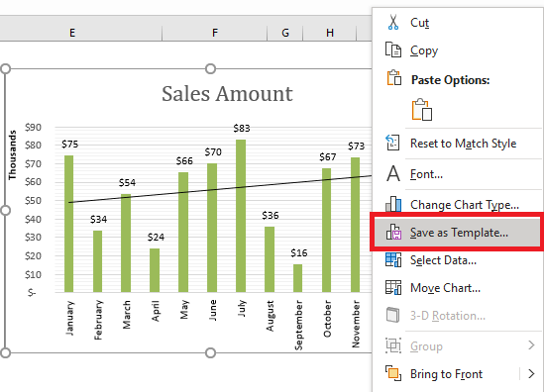Click the November category label
The height and width of the screenshot is (392, 544).
(356, 324)
